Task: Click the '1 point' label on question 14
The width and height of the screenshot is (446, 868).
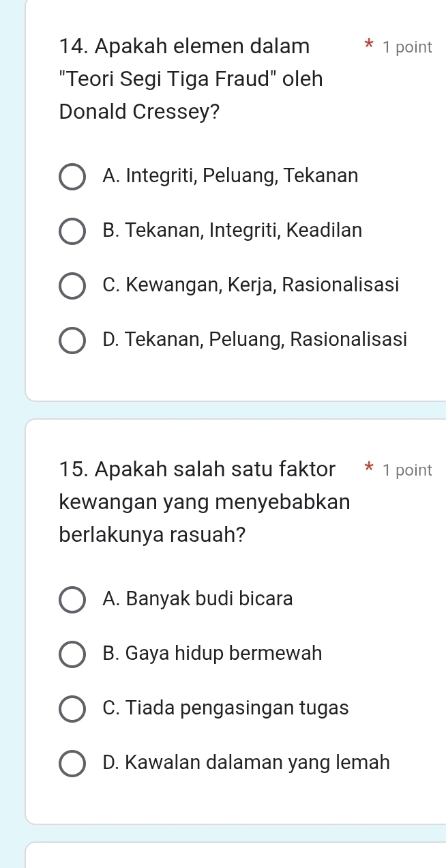Action: coord(407,48)
